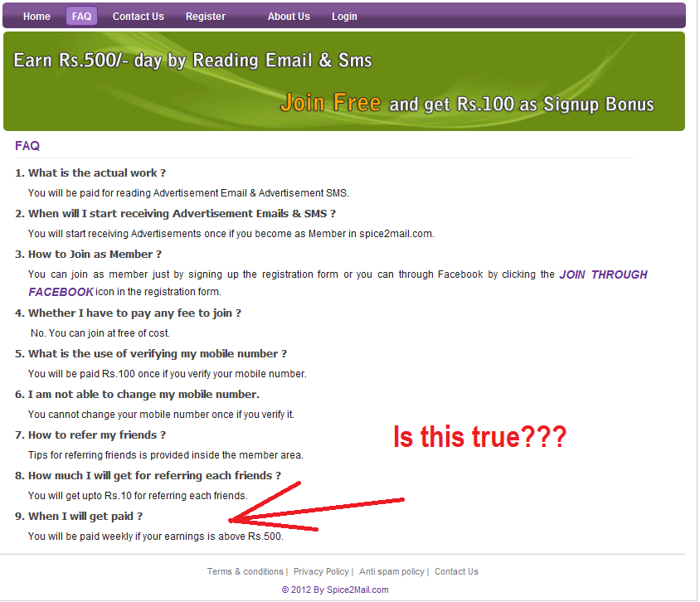View the Privacy Policy page

tap(321, 571)
